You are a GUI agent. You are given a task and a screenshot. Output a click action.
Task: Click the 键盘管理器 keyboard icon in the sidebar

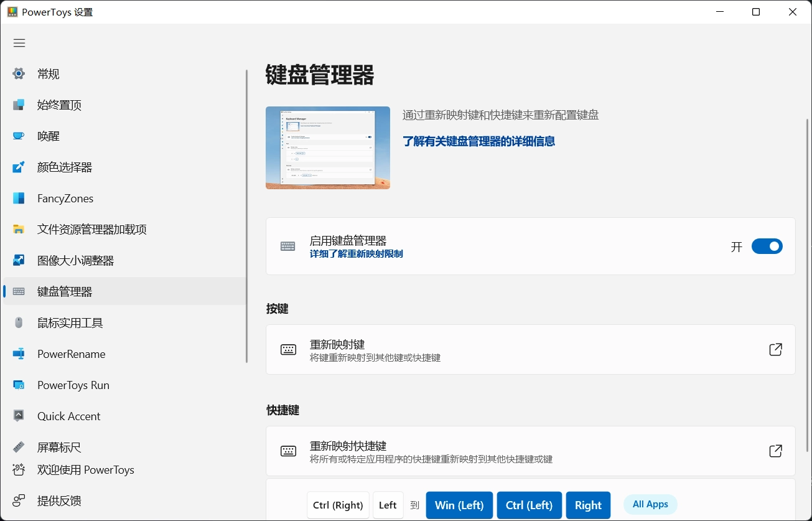(x=19, y=291)
